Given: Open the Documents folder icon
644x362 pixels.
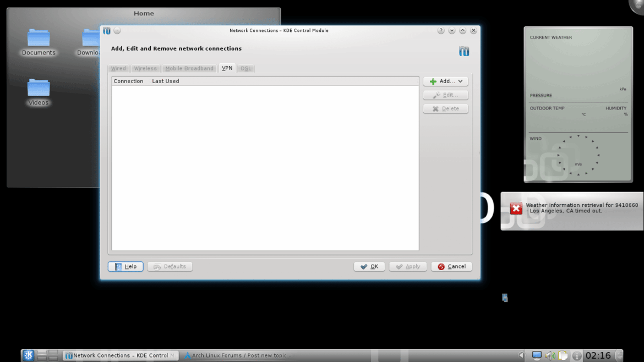Looking at the screenshot, I should 39,39.
